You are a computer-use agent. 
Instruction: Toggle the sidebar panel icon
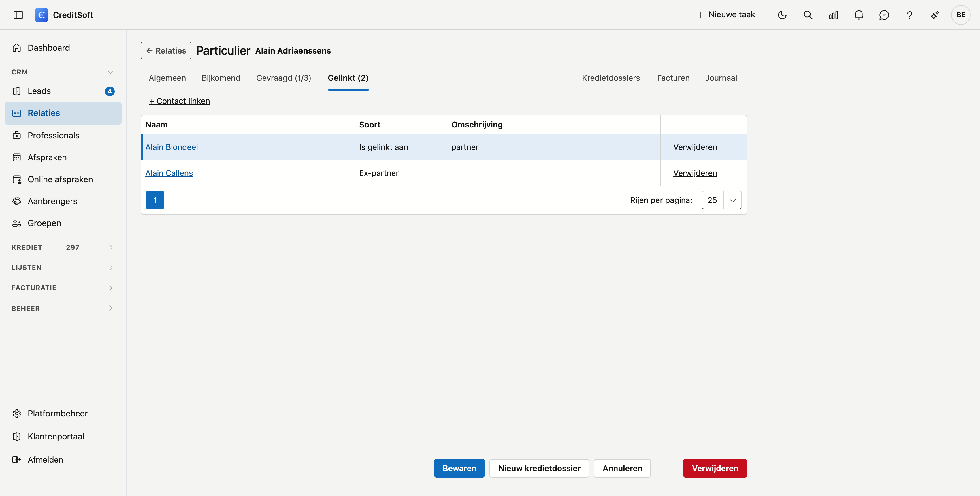point(18,15)
